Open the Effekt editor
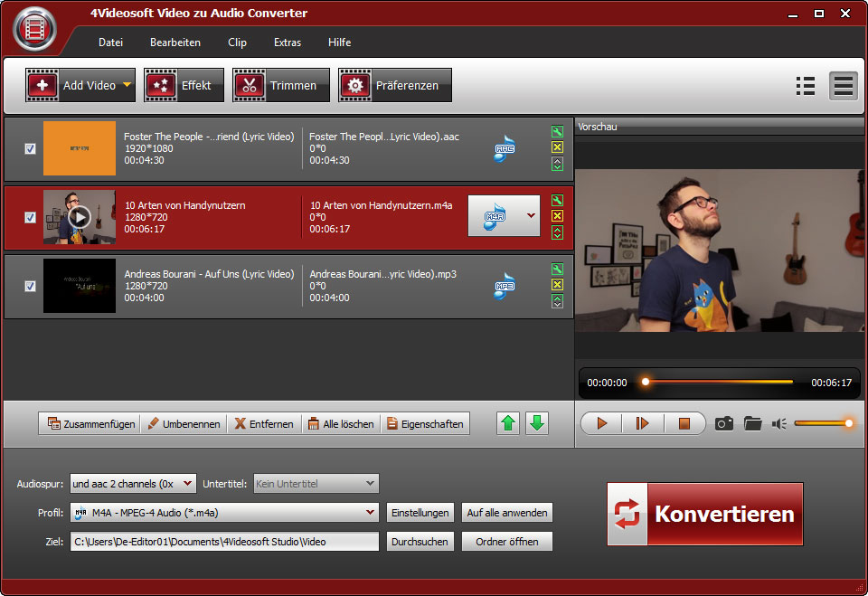This screenshot has height=596, width=868. click(x=184, y=85)
